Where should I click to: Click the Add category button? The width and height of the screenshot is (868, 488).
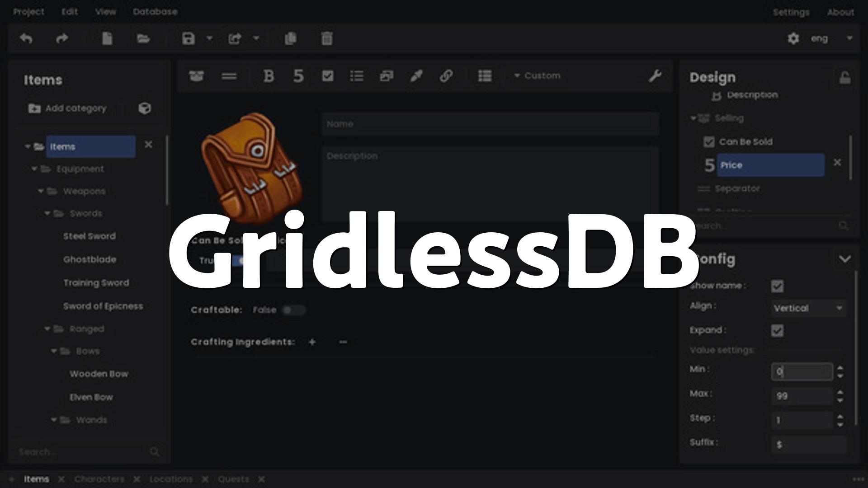click(x=67, y=108)
